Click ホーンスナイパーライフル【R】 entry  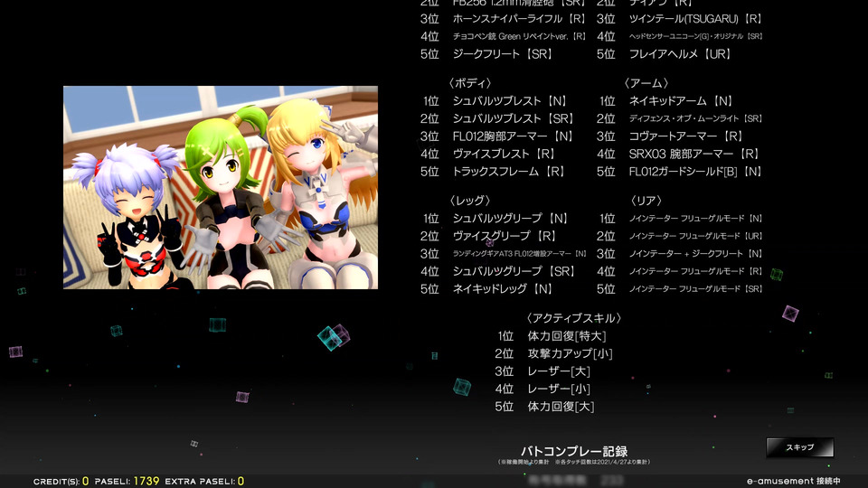[519, 19]
